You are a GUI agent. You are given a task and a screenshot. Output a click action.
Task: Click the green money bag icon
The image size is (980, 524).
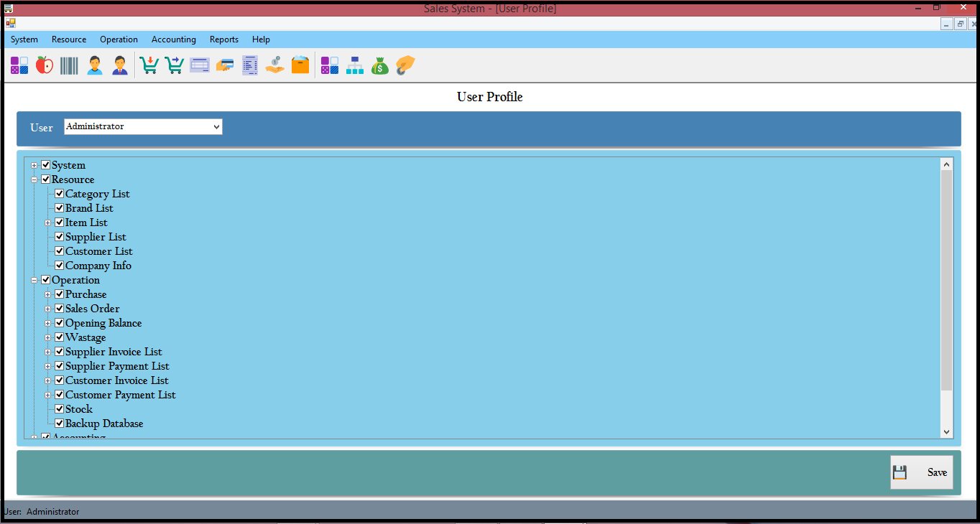[x=380, y=66]
